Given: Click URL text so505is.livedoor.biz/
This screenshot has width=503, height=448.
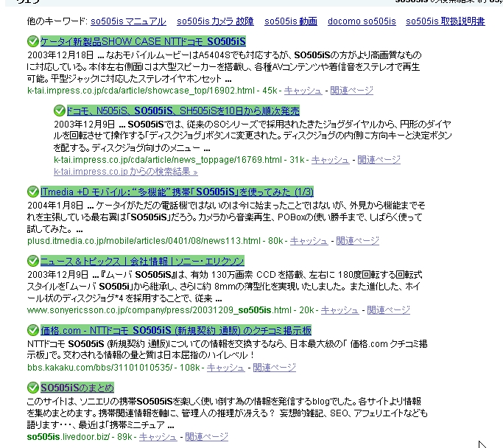Looking at the screenshot, I should click(68, 437).
